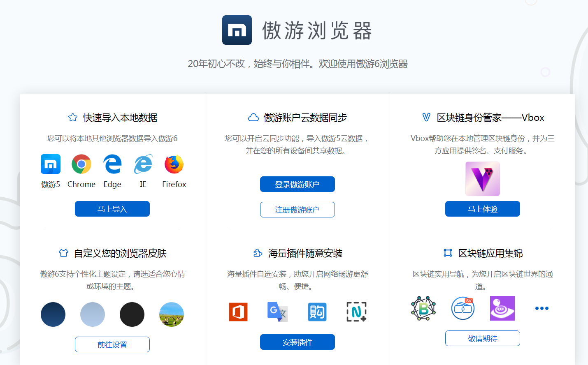Click the 马上导入 button
Viewport: 588px width, 365px height.
[112, 209]
